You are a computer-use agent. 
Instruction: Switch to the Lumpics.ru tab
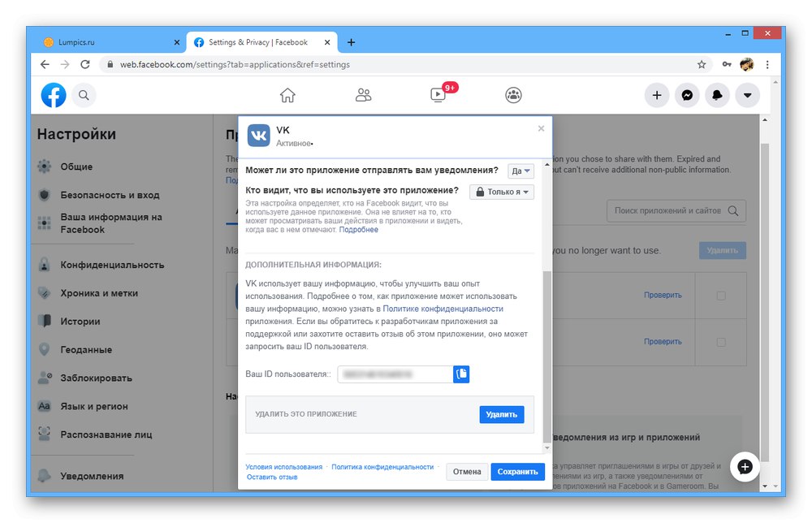point(109,42)
